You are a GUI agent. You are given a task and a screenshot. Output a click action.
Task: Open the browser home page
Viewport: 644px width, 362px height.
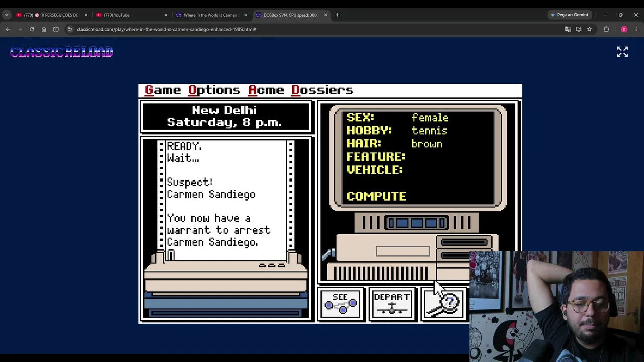click(44, 29)
